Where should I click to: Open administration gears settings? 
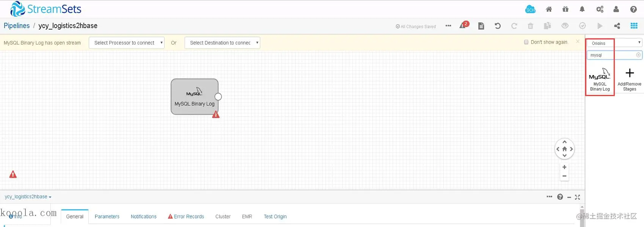pos(600,9)
